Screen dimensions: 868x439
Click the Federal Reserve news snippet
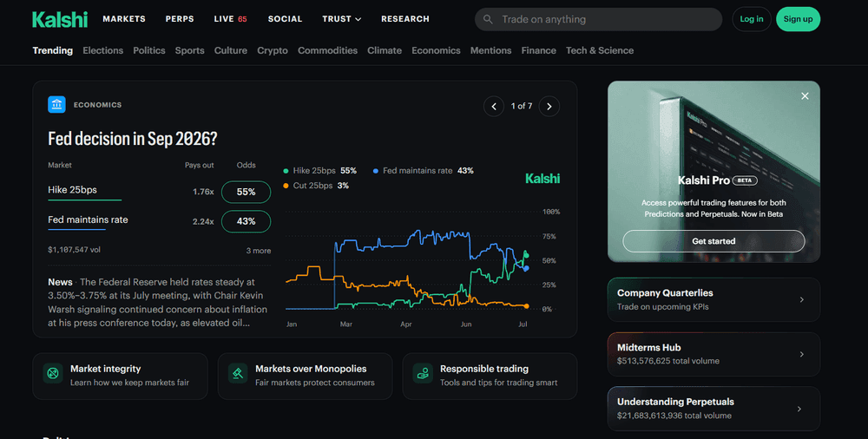pos(158,302)
